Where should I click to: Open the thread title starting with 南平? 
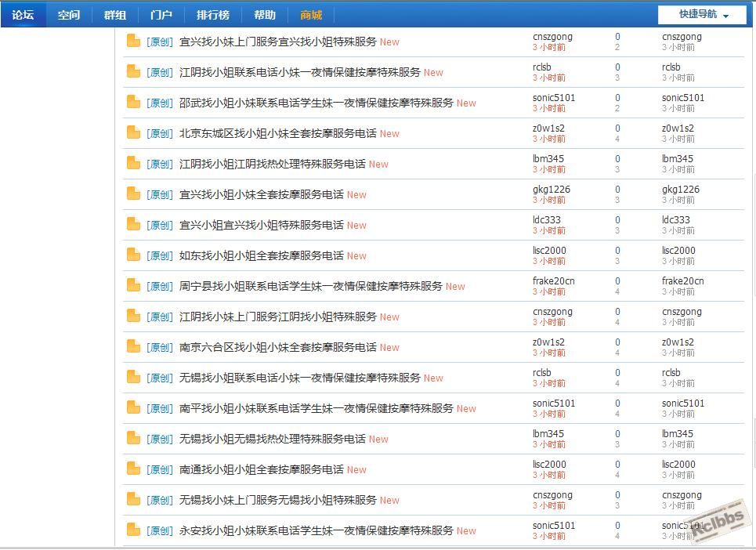(x=317, y=409)
